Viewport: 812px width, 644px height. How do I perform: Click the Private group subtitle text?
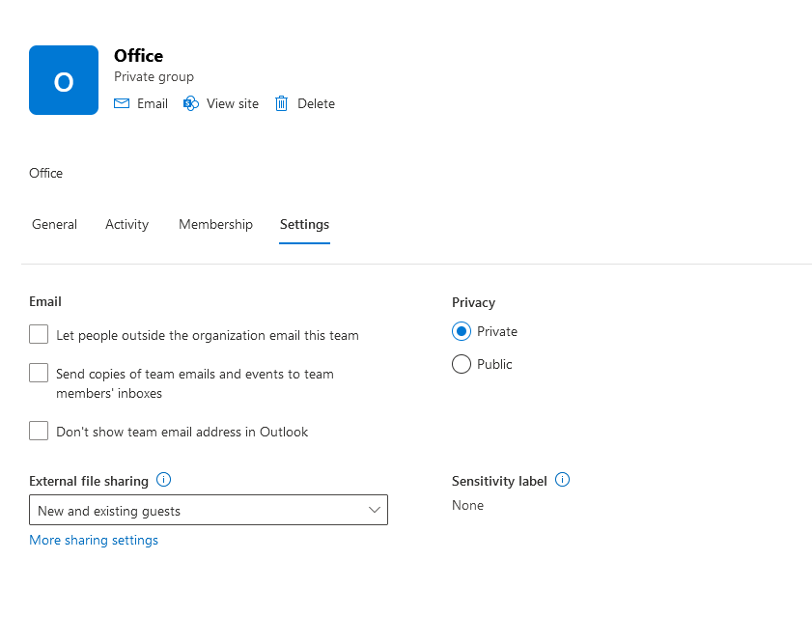pos(154,76)
